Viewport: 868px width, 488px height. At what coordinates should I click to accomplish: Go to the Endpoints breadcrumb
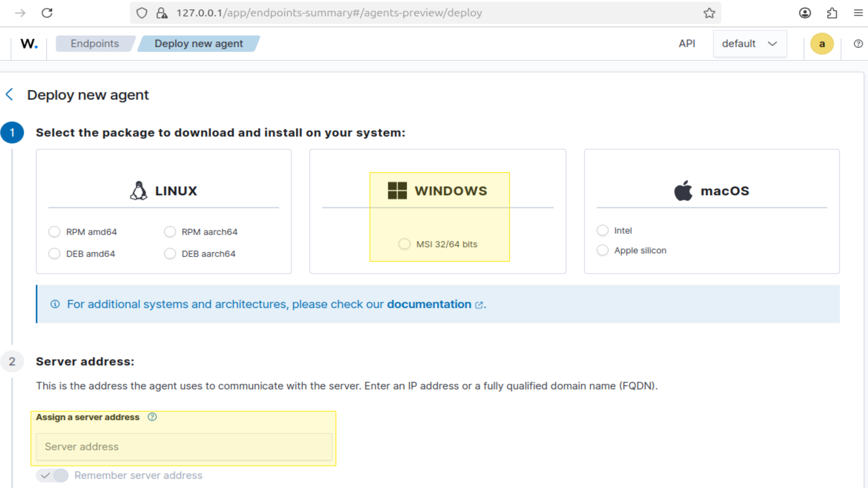[x=95, y=44]
